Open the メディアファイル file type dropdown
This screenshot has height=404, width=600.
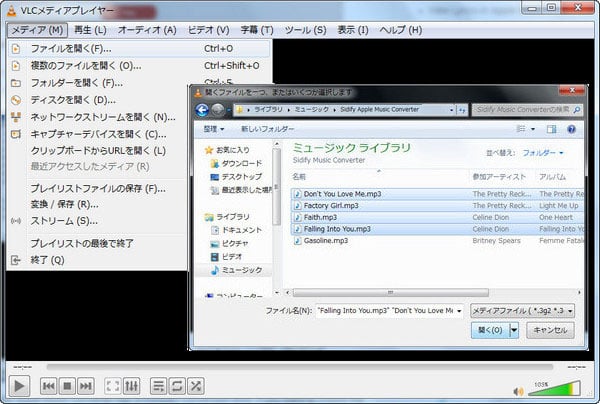(x=522, y=311)
